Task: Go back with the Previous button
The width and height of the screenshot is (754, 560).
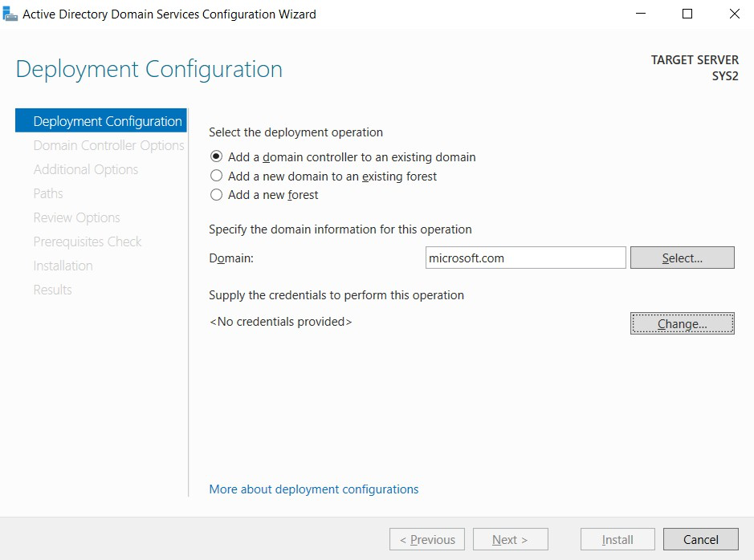Action: tap(427, 539)
